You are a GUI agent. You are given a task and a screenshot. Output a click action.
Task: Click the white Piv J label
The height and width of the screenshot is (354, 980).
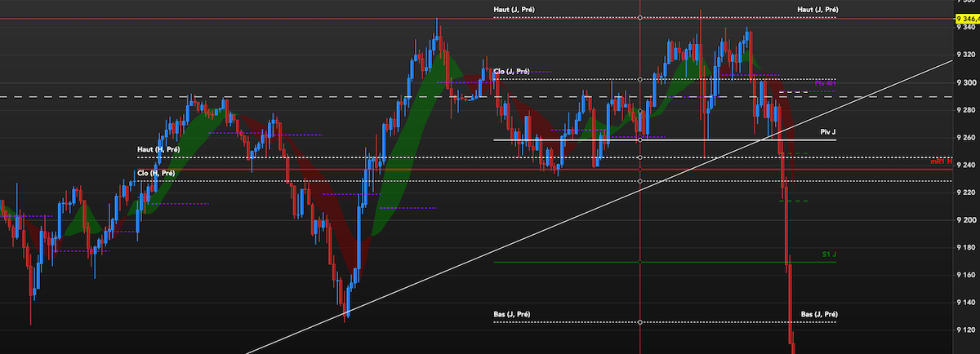(x=828, y=131)
